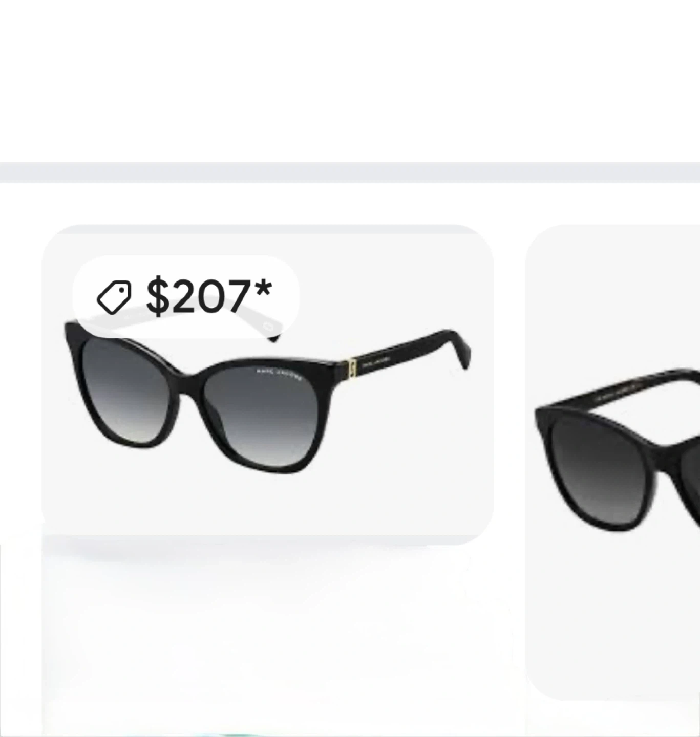This screenshot has width=700, height=737.
Task: Open the second partially visible sunglasses card
Action: pos(612,461)
